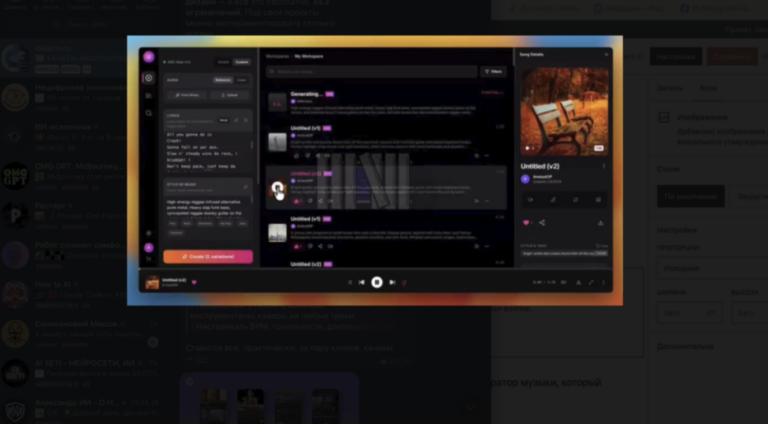Share the highlighted Untitled (v2) song
Image resolution: width=768 pixels, height=424 pixels.
click(x=320, y=201)
